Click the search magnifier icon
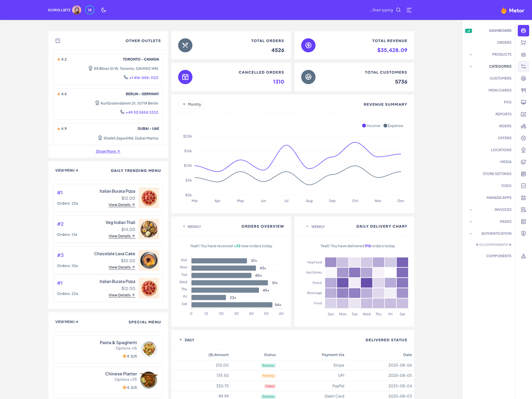The width and height of the screenshot is (532, 399). pyautogui.click(x=398, y=10)
